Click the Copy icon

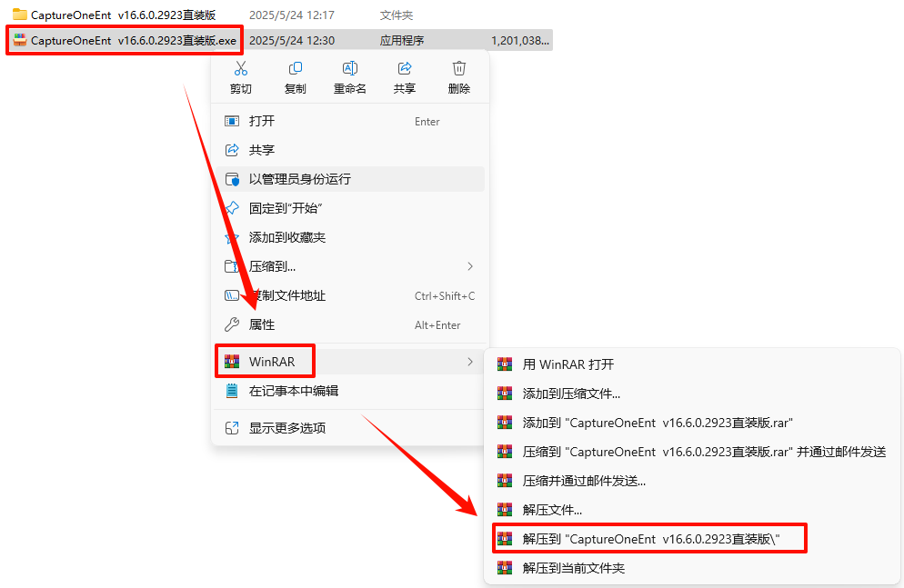click(296, 68)
